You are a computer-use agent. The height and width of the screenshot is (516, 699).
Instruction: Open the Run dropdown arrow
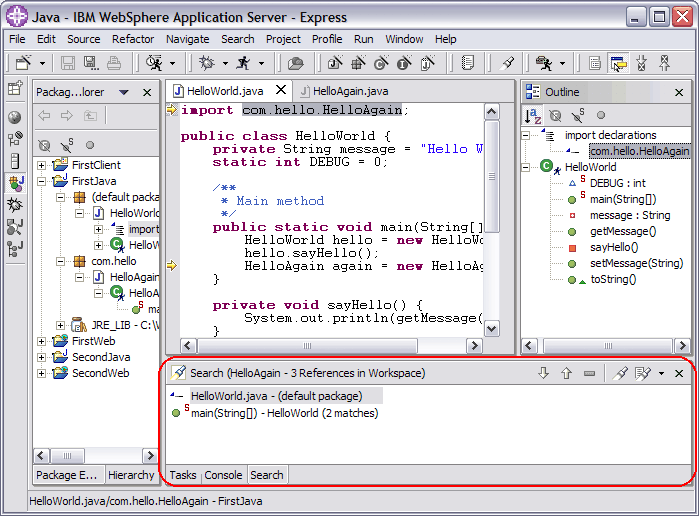click(261, 63)
